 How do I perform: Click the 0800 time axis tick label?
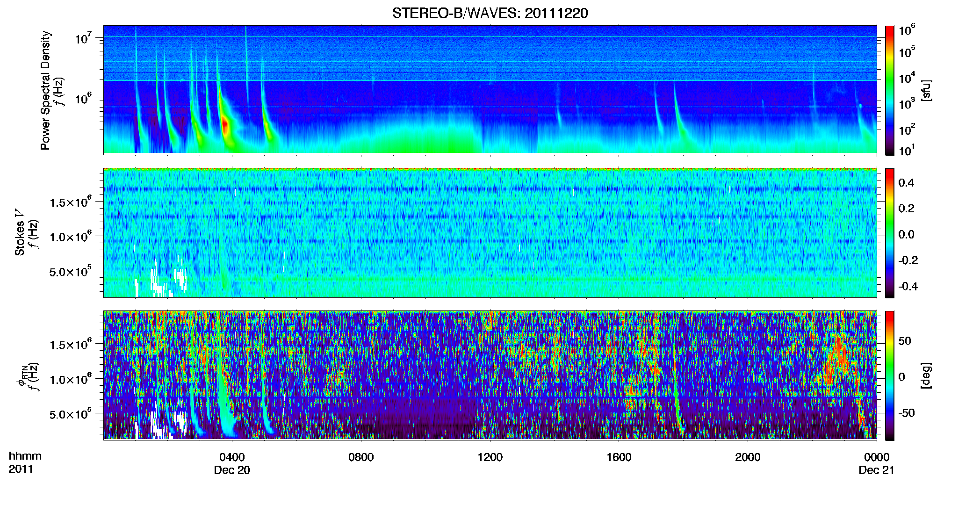(361, 457)
